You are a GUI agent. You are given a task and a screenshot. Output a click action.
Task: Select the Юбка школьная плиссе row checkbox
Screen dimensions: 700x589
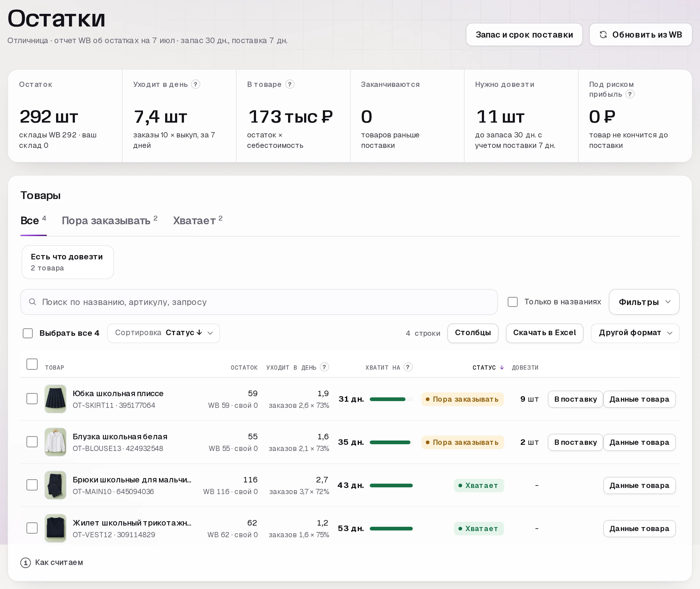[32, 399]
